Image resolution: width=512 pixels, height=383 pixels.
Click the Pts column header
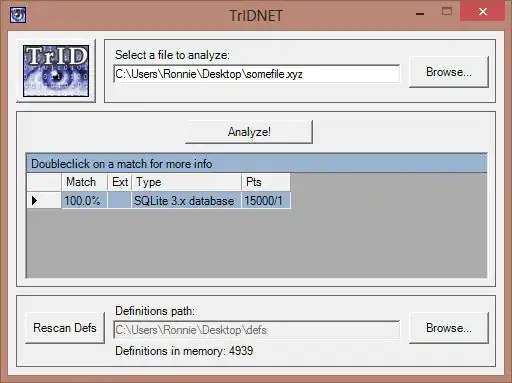pos(266,182)
